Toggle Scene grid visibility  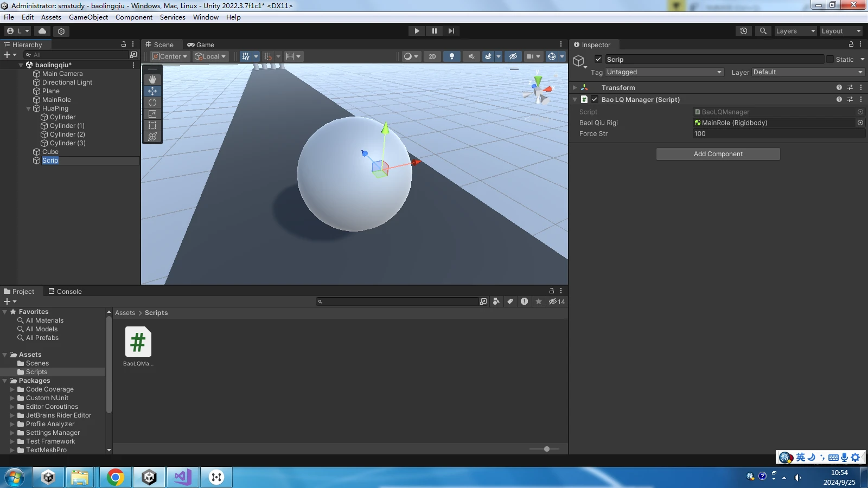(x=246, y=56)
